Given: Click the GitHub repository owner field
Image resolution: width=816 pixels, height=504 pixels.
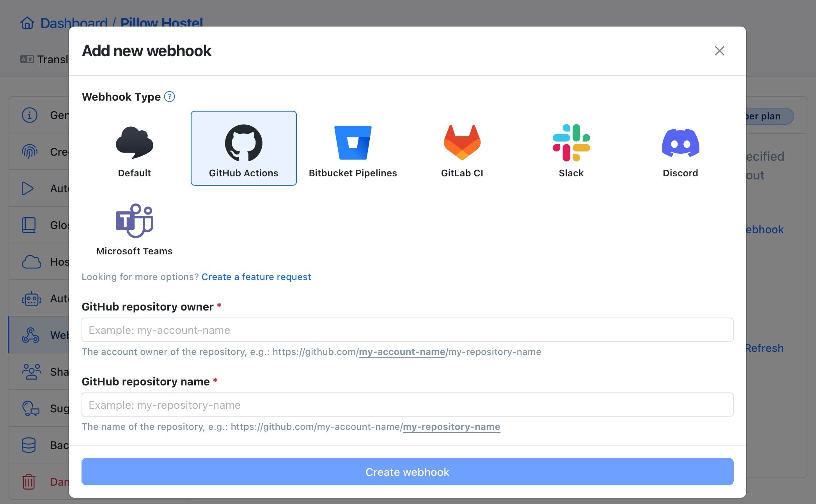Looking at the screenshot, I should coord(407,330).
